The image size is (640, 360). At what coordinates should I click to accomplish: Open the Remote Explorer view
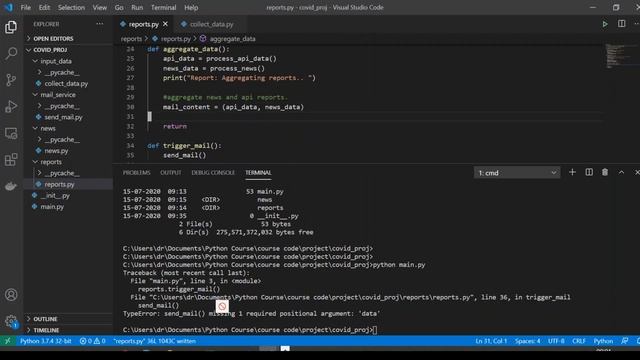pyautogui.click(x=11, y=133)
